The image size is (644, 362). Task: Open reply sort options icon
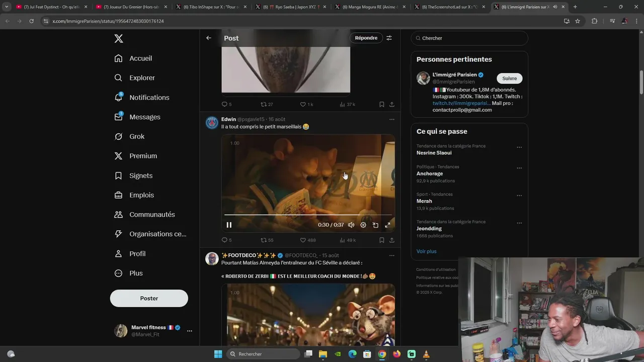[389, 38]
